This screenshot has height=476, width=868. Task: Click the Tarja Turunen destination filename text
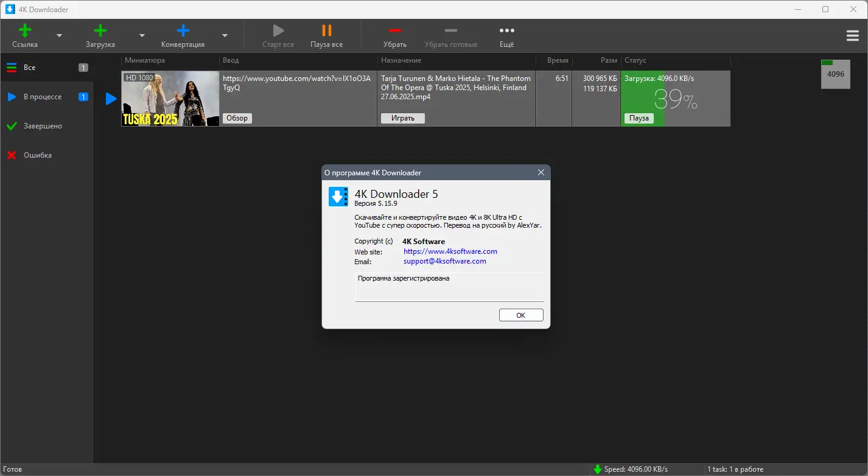point(456,88)
